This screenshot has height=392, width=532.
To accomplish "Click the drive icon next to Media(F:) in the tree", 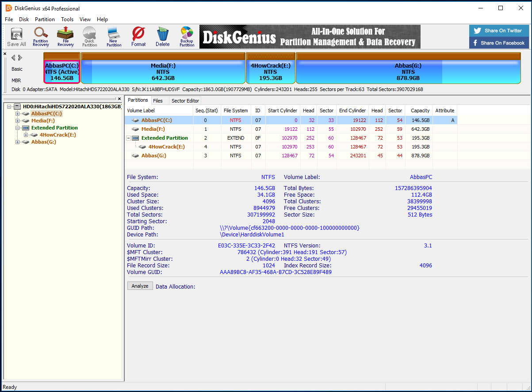I will [26, 121].
